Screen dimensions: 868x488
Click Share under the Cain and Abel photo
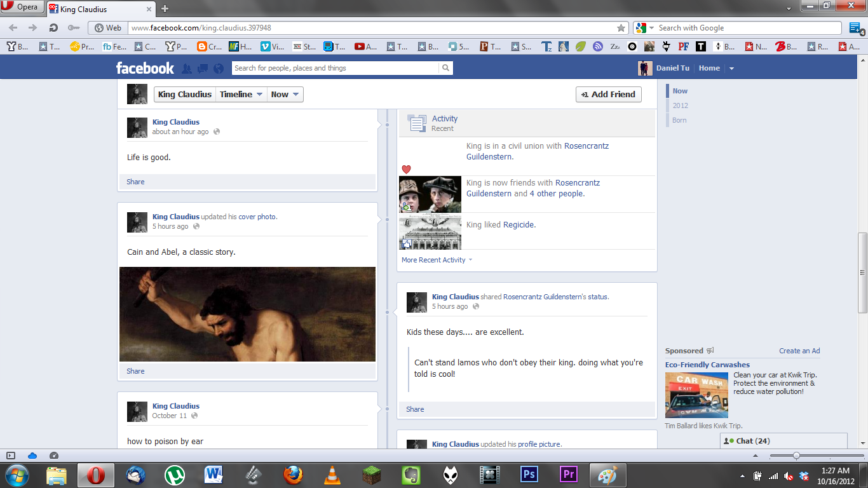click(135, 371)
